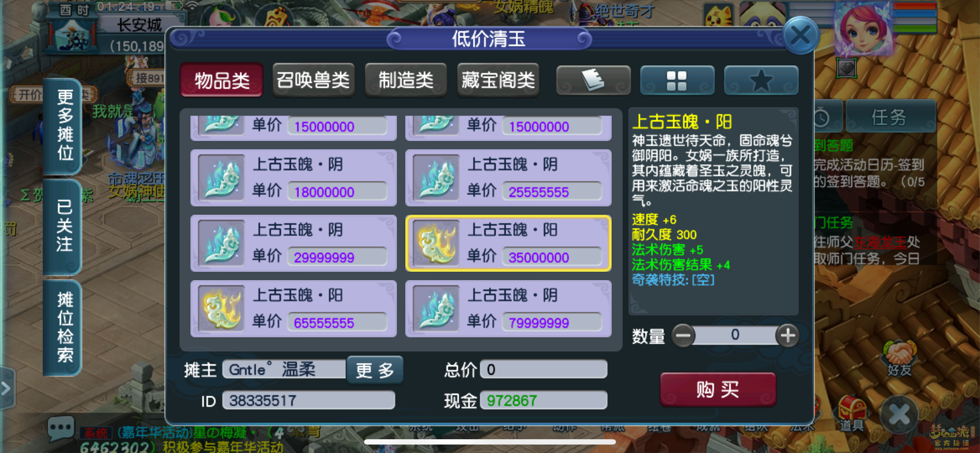Open 更多摊位 side tab

pos(63,126)
